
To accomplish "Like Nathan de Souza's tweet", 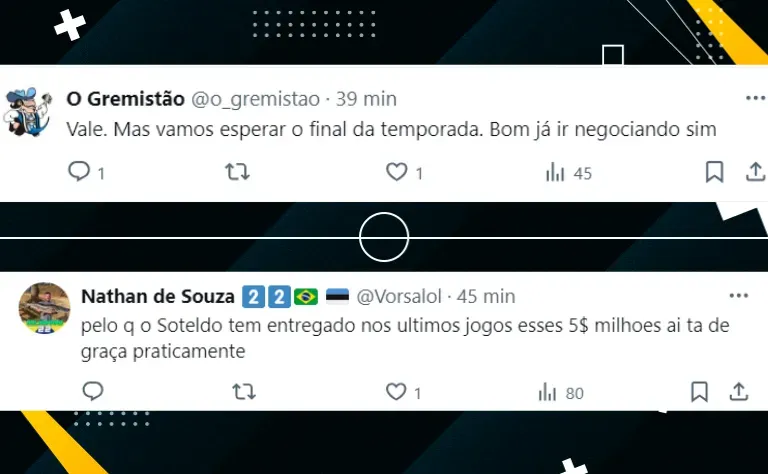I will pos(396,392).
